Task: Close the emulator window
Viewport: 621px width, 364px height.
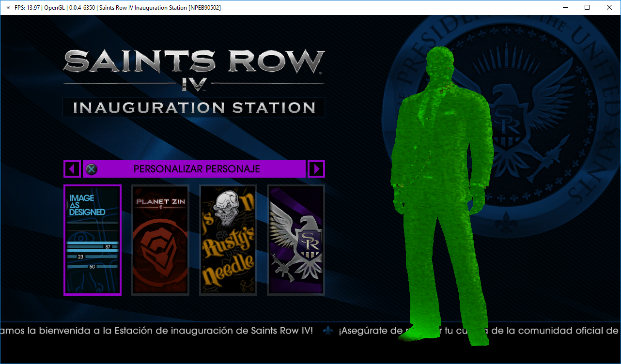Action: [609, 7]
